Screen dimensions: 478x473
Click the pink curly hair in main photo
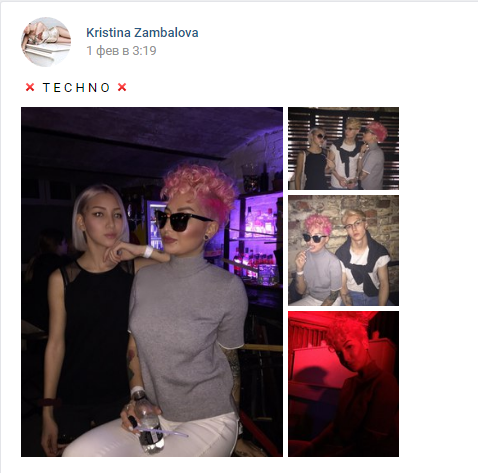(x=197, y=188)
